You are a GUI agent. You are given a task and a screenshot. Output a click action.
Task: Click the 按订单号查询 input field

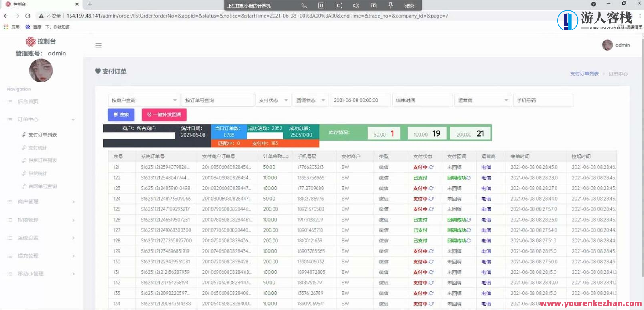(217, 100)
